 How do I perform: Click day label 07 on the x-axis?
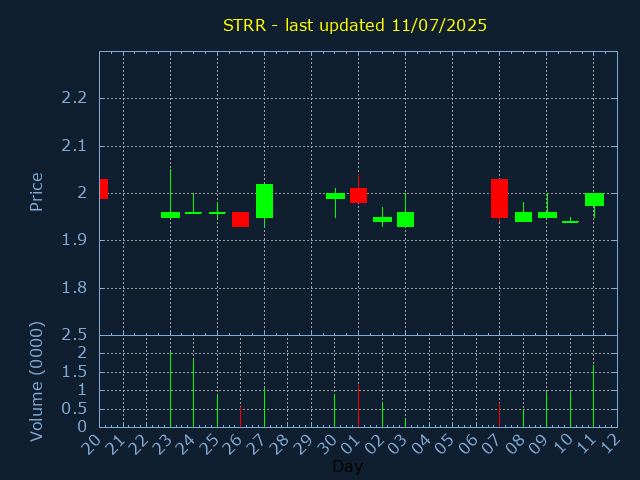(491, 444)
